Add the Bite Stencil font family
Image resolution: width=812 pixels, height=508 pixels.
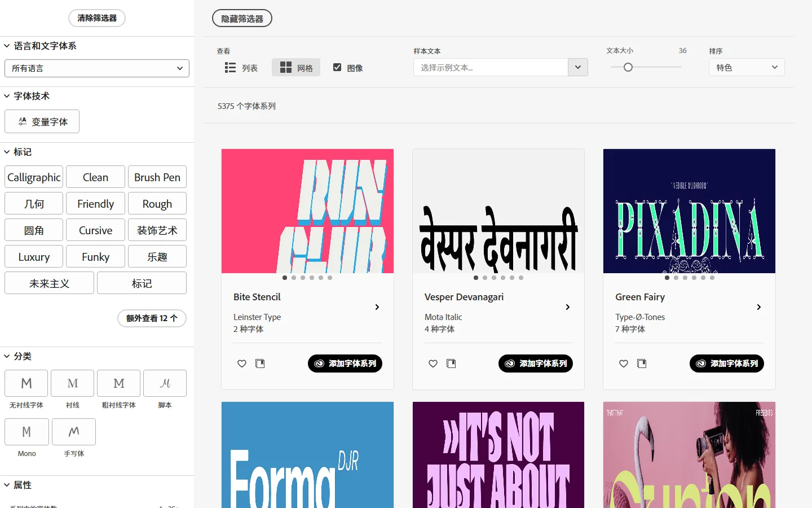point(345,364)
